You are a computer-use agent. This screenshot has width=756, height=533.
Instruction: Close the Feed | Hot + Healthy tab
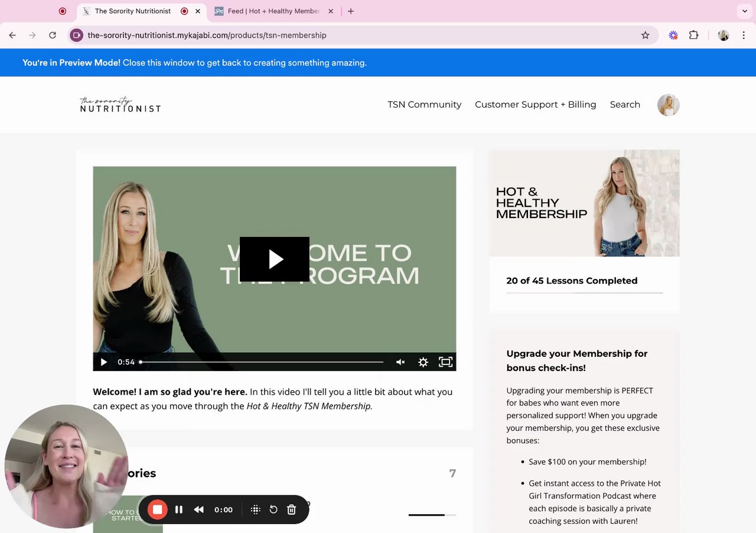331,11
